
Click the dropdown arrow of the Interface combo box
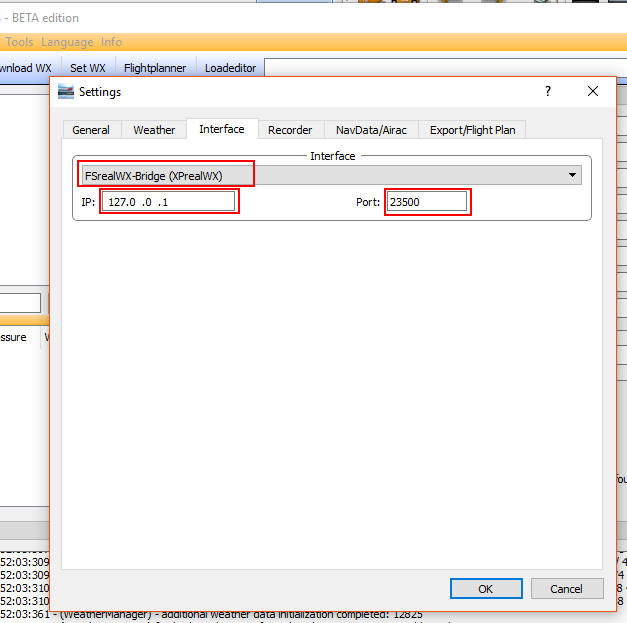(572, 175)
